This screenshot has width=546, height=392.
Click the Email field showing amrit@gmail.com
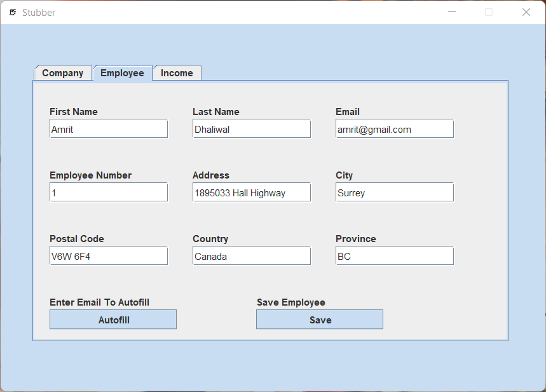pyautogui.click(x=395, y=129)
